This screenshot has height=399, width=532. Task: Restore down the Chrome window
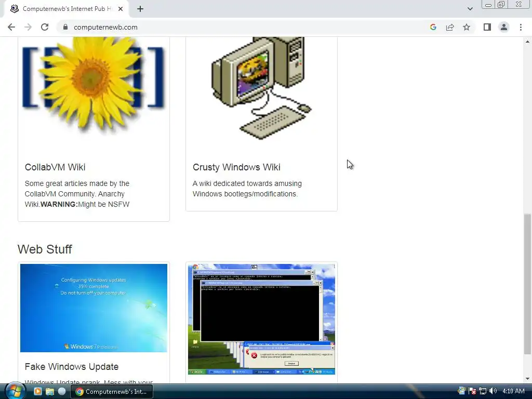tap(501, 5)
